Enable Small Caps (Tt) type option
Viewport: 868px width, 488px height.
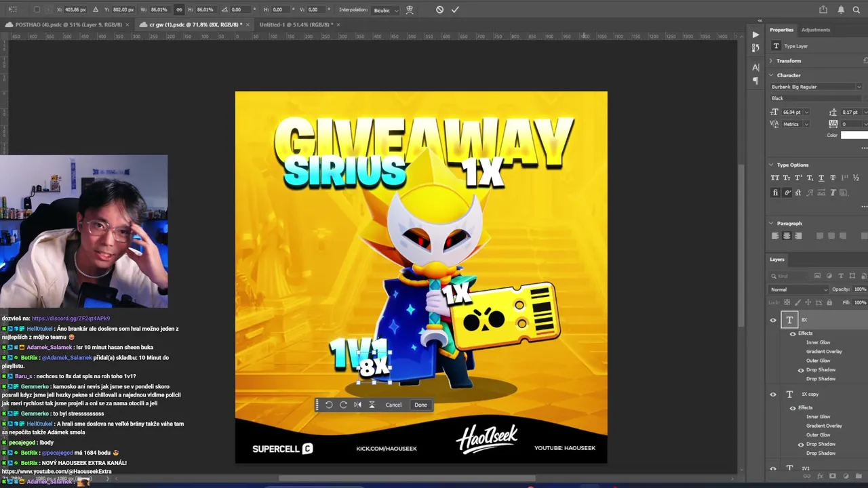coord(787,178)
